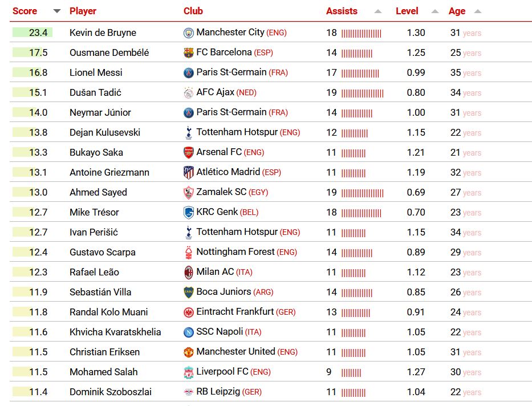The height and width of the screenshot is (406, 532).
Task: Click the Zamalek SC crest icon
Action: [x=188, y=193]
